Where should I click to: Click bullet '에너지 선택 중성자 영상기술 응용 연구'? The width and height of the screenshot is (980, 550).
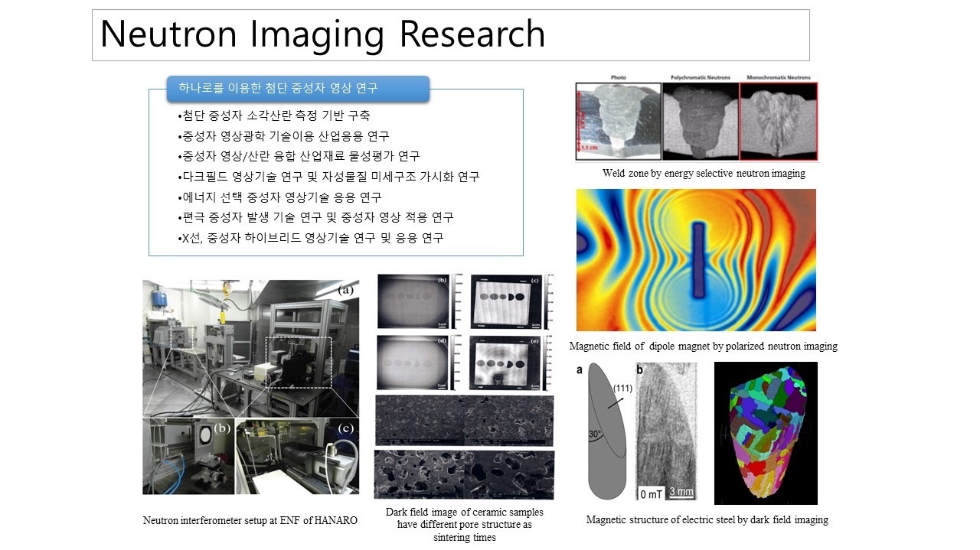pos(279,197)
